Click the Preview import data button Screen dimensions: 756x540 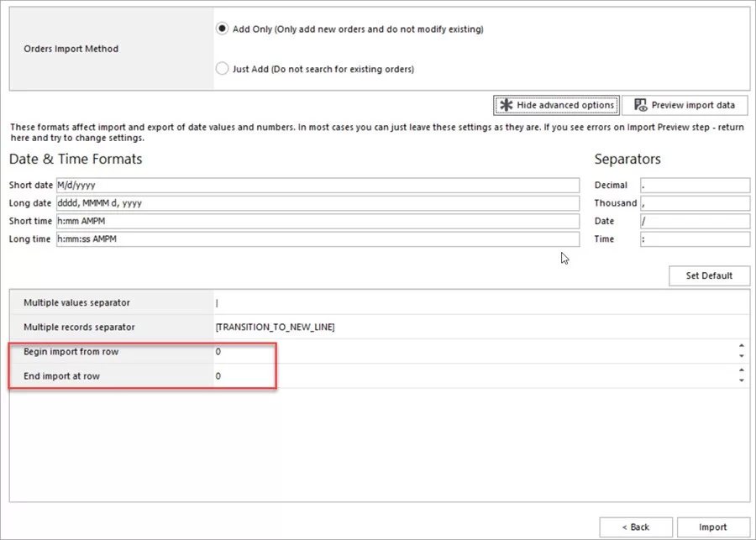tap(685, 105)
